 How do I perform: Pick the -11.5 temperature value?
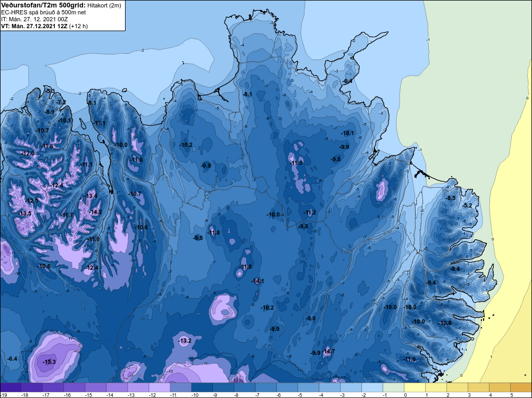[x=296, y=163]
